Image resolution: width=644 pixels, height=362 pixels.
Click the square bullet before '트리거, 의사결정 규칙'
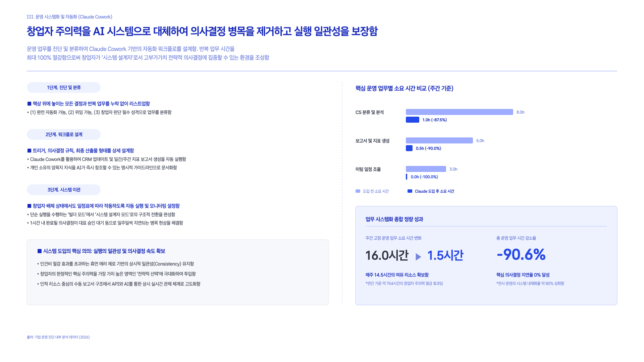pos(29,150)
